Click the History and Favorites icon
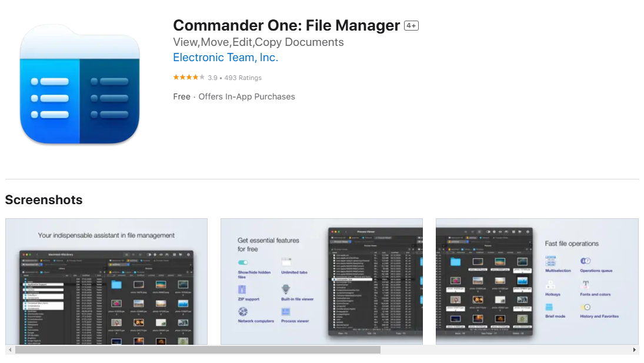This screenshot has height=363, width=644. tap(586, 307)
